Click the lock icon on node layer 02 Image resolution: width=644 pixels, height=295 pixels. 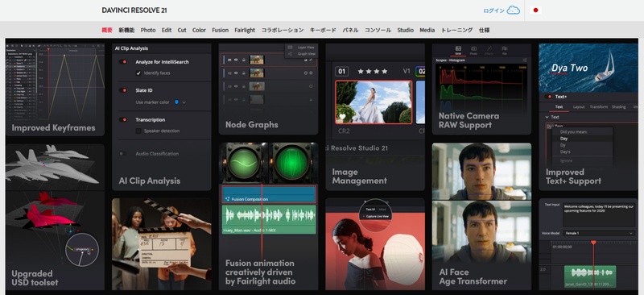244,73
